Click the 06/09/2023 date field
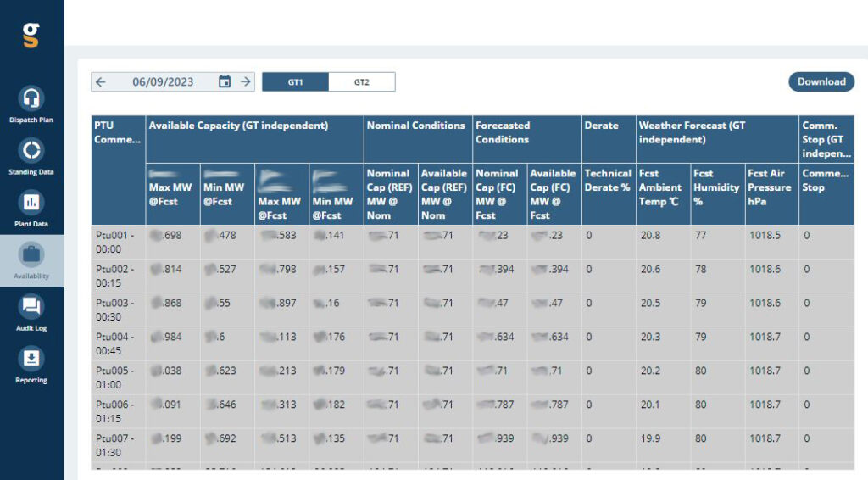This screenshot has width=868, height=480. click(163, 82)
